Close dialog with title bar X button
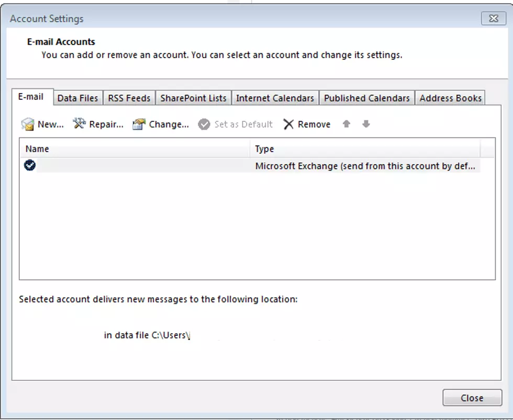 pyautogui.click(x=493, y=18)
